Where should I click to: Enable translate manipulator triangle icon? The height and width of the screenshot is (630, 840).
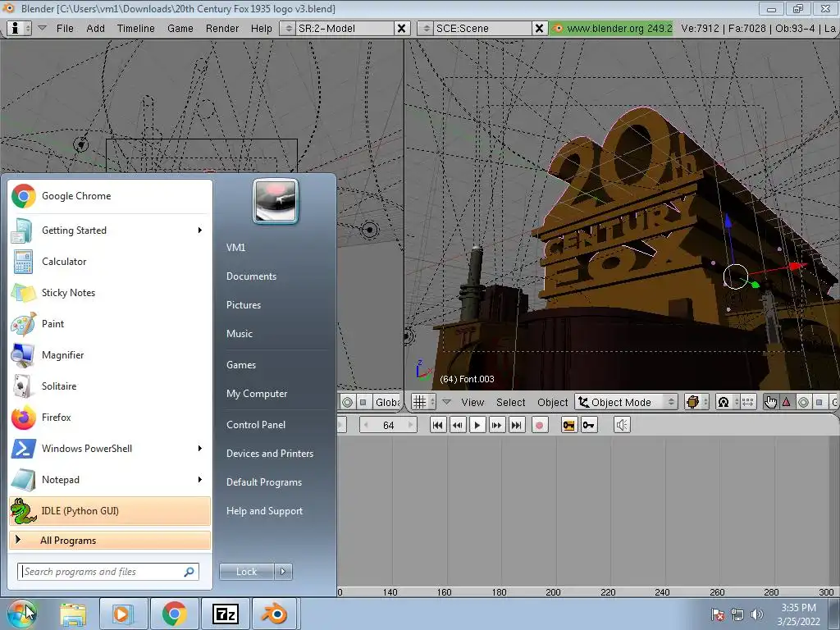[787, 402]
